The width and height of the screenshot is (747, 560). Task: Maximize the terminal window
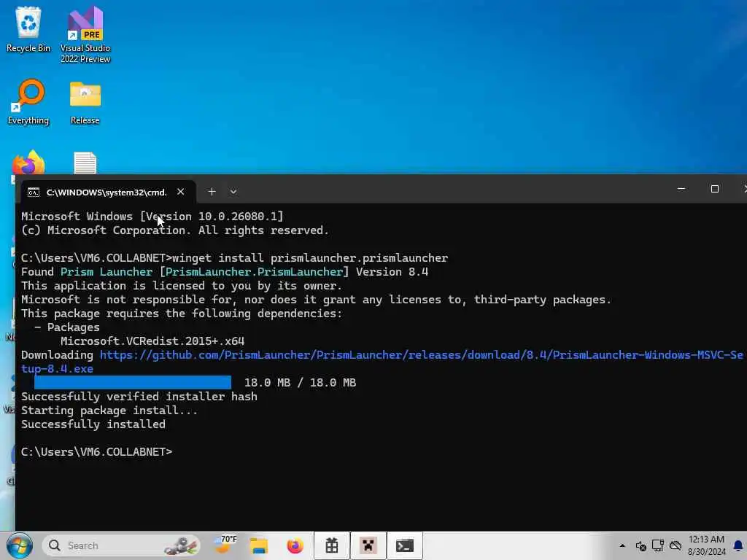coord(715,189)
